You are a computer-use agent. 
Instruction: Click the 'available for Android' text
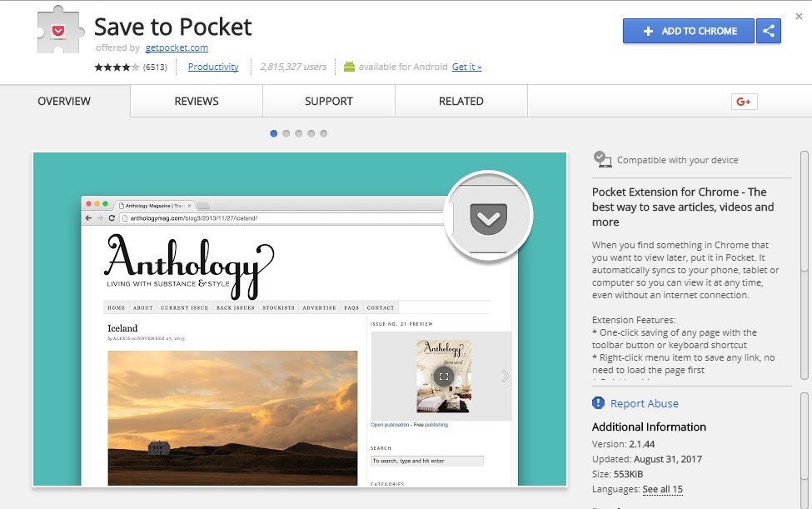coord(403,67)
